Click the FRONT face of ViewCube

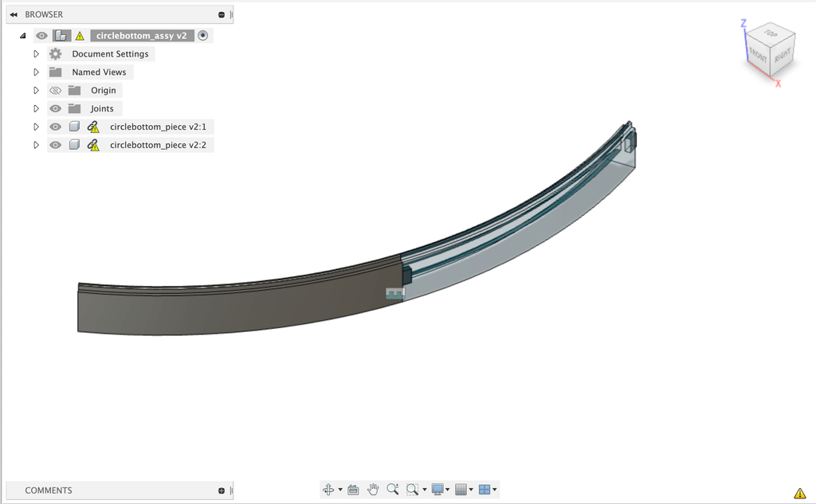(x=759, y=55)
